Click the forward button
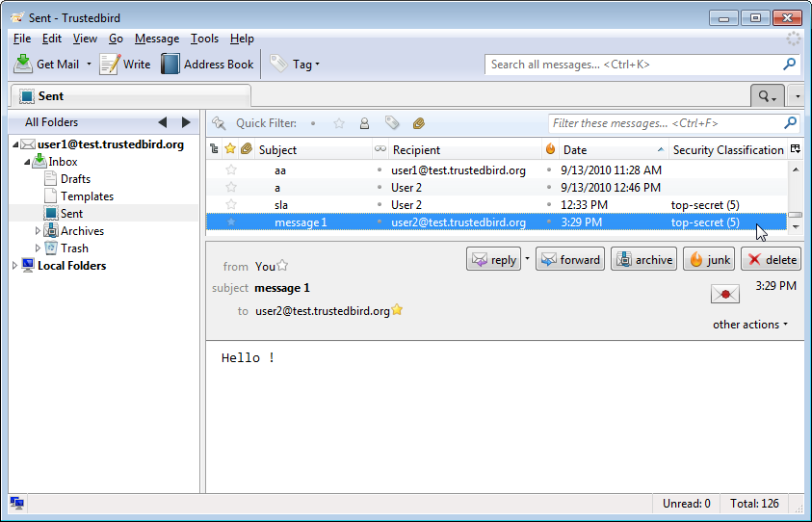This screenshot has width=812, height=522. [x=569, y=260]
